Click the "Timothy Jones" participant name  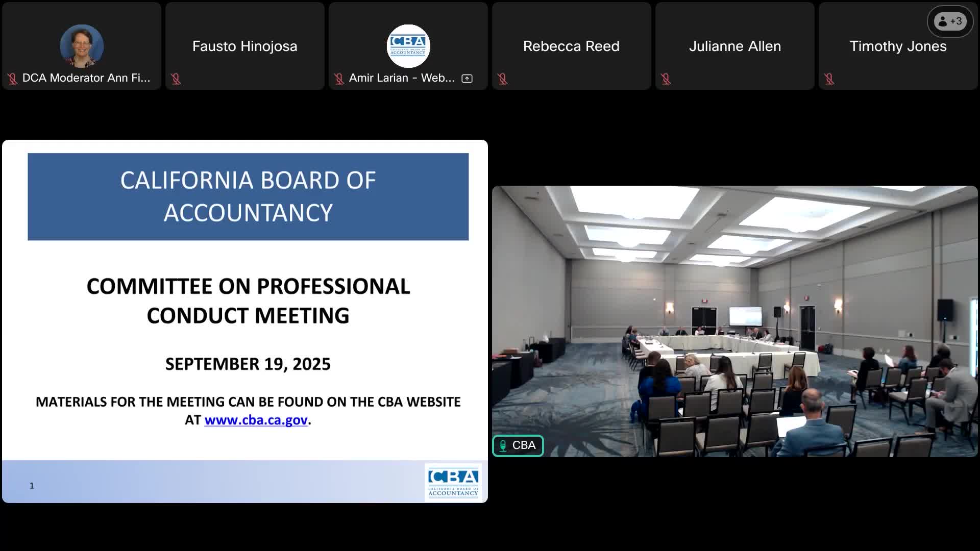tap(898, 46)
